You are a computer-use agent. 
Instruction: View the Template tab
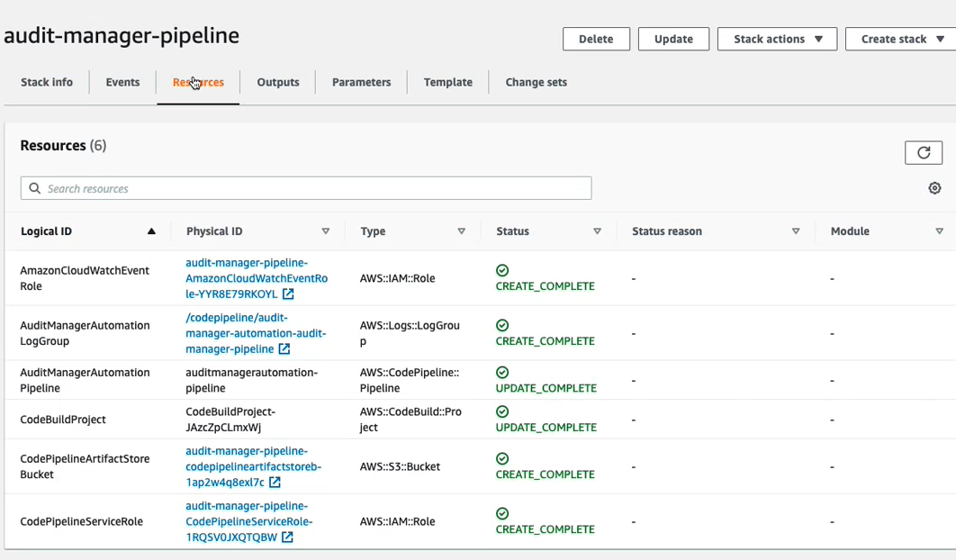448,82
